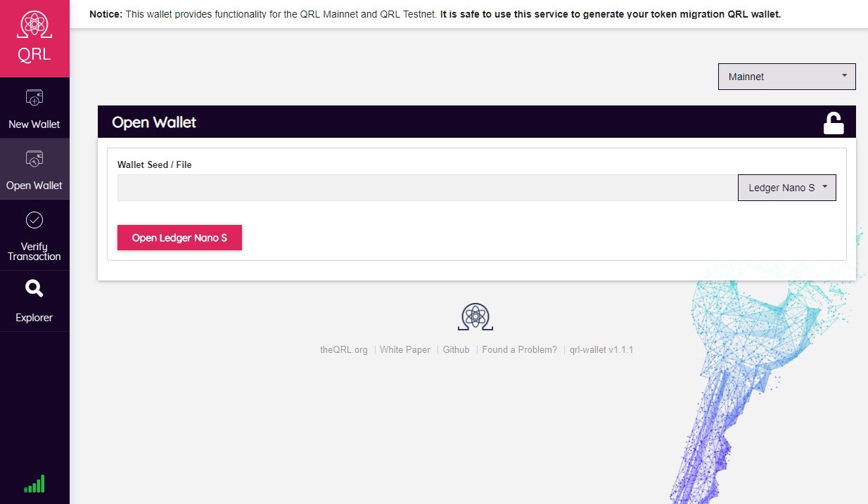Click the Explorer magnifier icon
The image size is (868, 504).
(x=34, y=288)
